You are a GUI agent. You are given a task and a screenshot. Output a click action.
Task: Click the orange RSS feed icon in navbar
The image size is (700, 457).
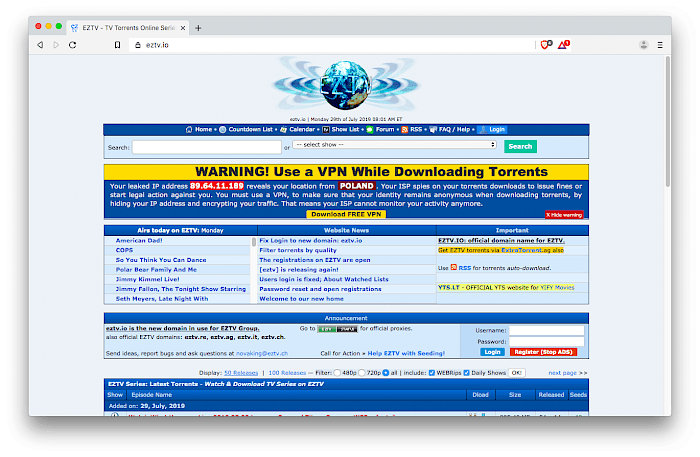point(404,129)
